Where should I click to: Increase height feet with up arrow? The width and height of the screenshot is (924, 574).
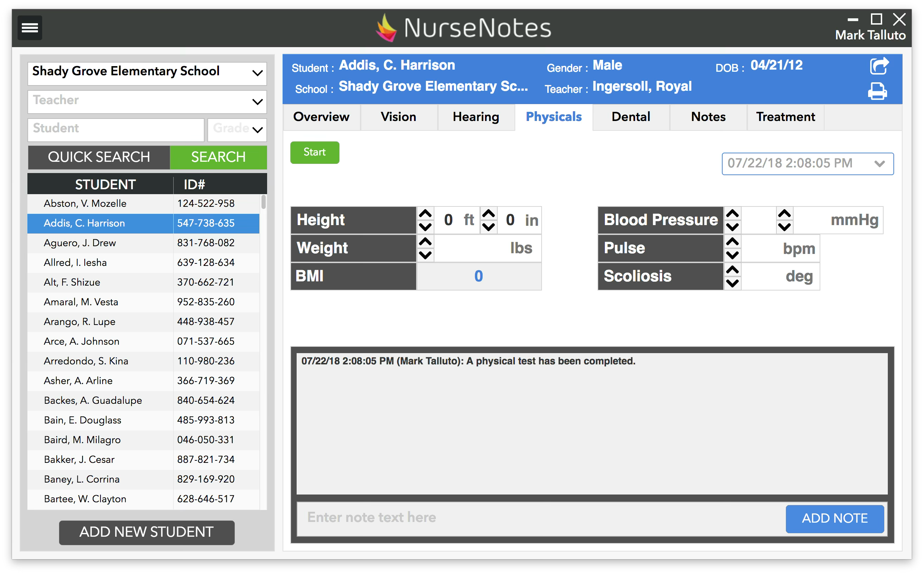coord(425,214)
